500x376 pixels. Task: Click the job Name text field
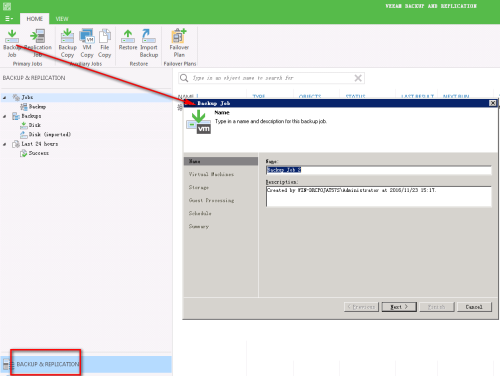pyautogui.click(x=379, y=170)
